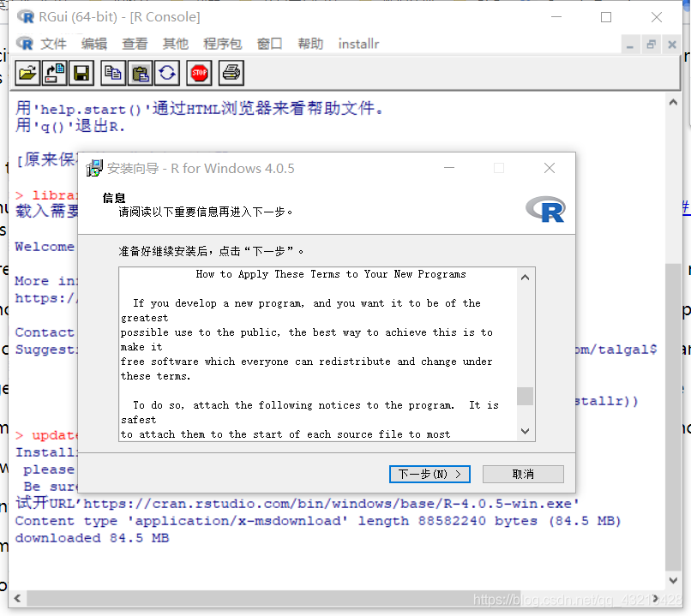Click the 下一步(N) button

pos(430,475)
